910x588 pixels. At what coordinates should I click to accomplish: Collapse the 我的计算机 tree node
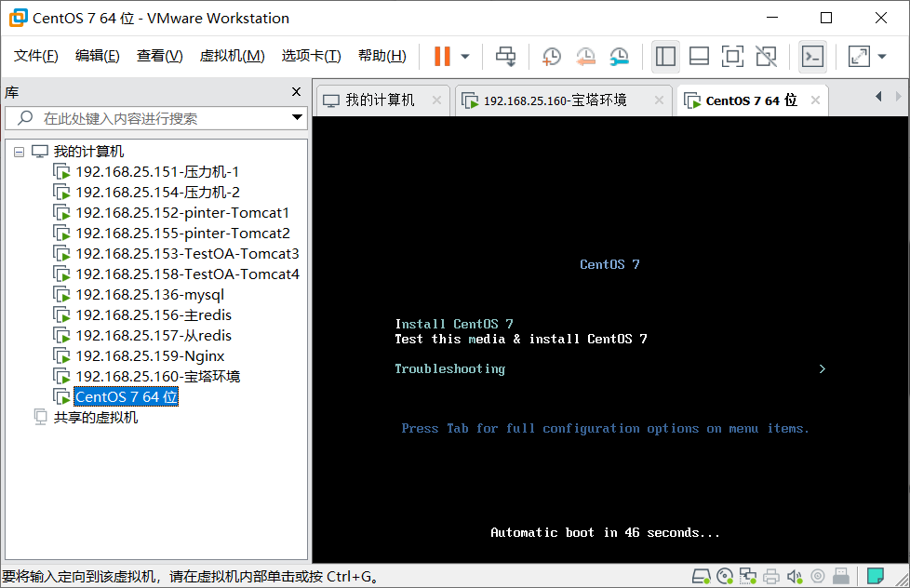coord(20,152)
